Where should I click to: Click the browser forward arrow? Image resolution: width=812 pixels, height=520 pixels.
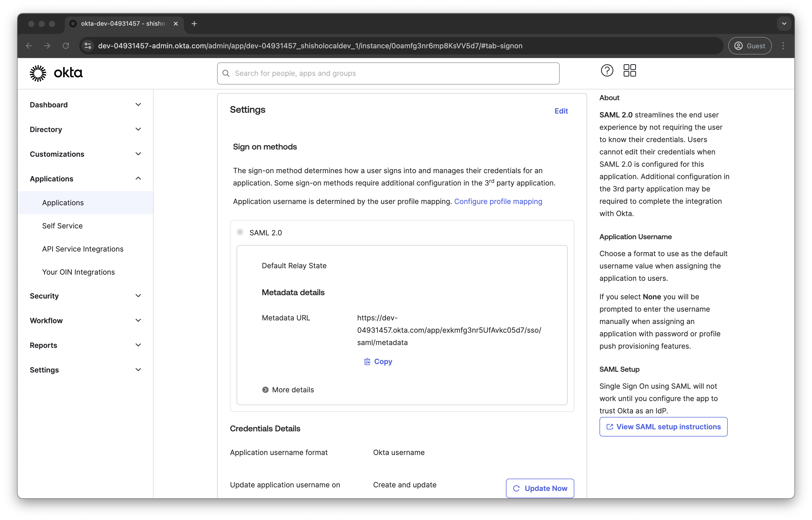click(x=47, y=45)
